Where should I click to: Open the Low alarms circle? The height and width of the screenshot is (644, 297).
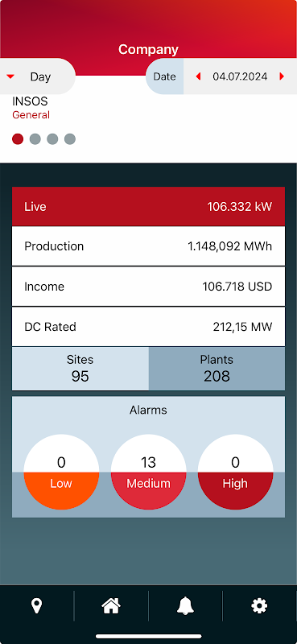[61, 472]
